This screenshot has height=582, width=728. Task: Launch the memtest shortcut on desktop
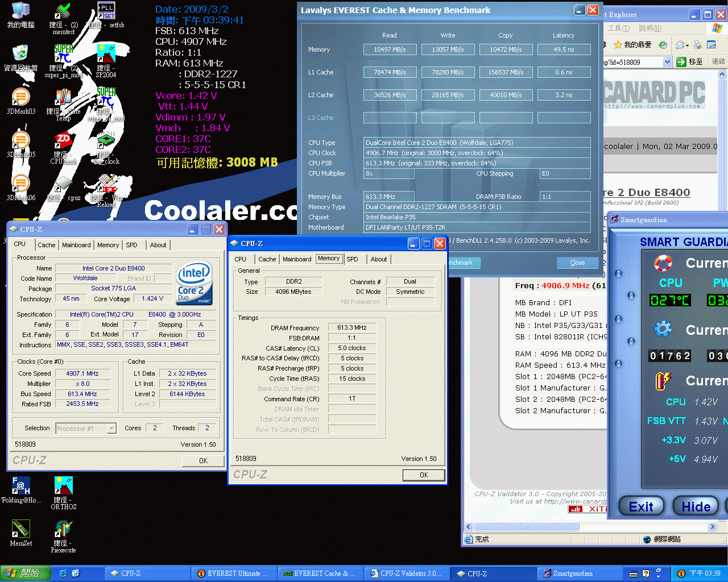tap(63, 17)
